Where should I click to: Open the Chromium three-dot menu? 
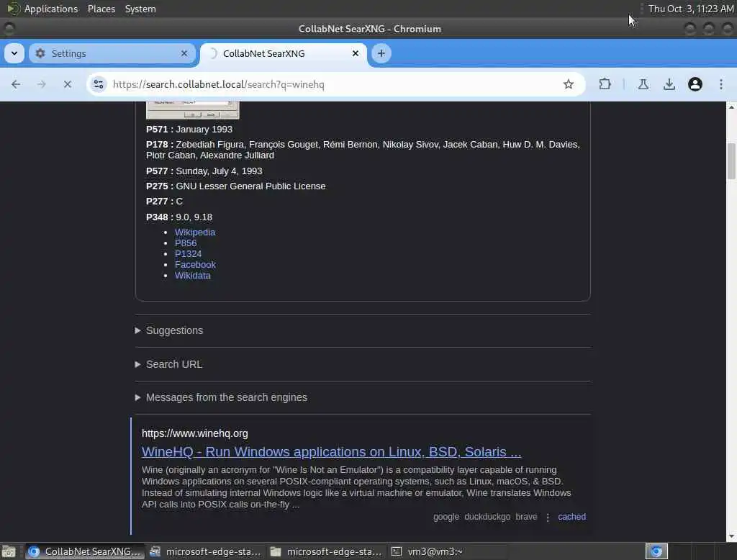720,84
